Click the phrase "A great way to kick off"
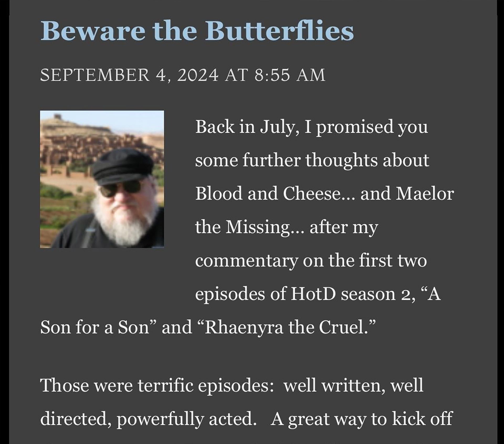This screenshot has width=504, height=444. coord(362,419)
